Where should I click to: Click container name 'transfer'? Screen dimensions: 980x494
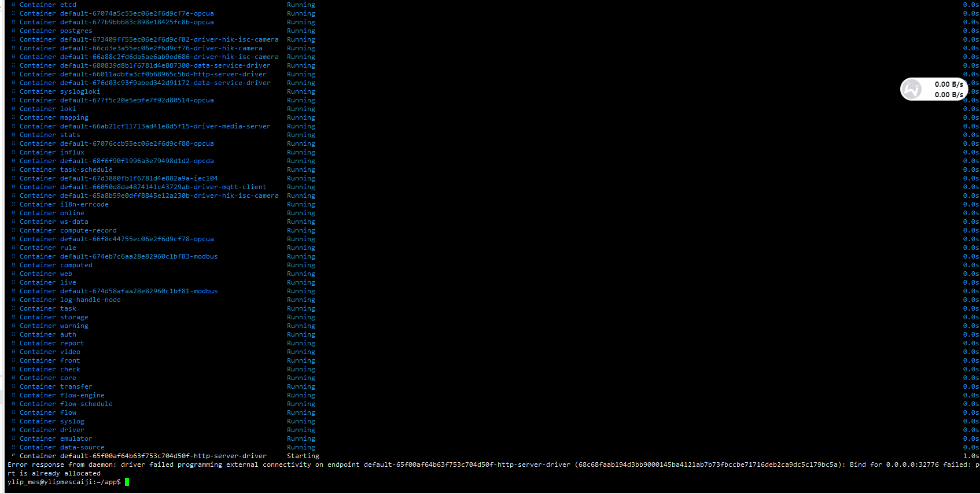76,386
